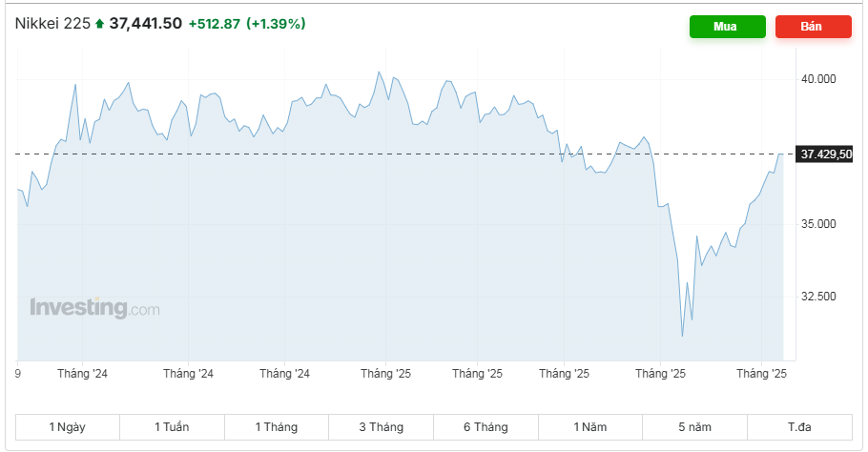Select the 1 Ngày time range
Image resolution: width=868 pixels, height=452 pixels.
coord(68,427)
